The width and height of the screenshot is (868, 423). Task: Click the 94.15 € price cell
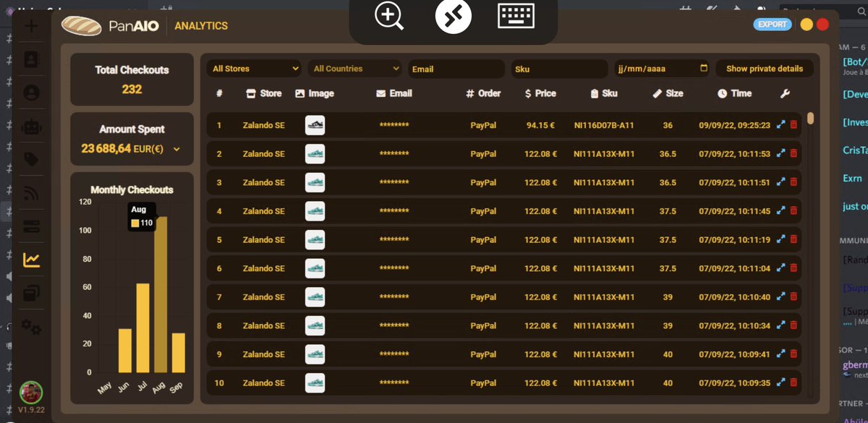click(540, 125)
